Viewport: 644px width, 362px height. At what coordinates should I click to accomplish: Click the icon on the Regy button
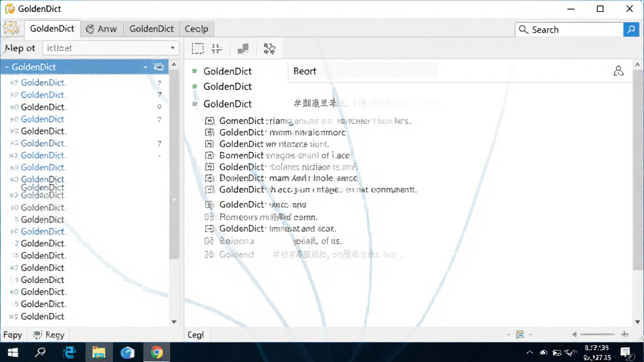tap(37, 334)
